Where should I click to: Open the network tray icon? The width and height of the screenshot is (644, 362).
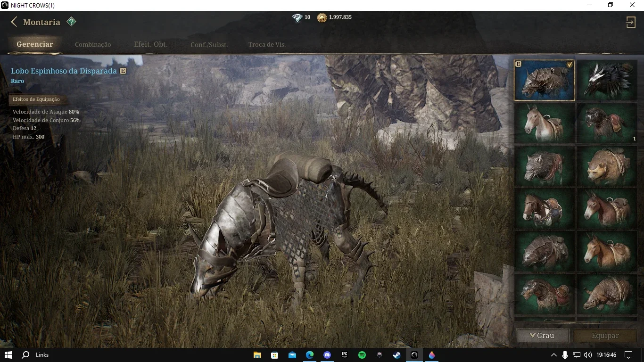point(577,355)
